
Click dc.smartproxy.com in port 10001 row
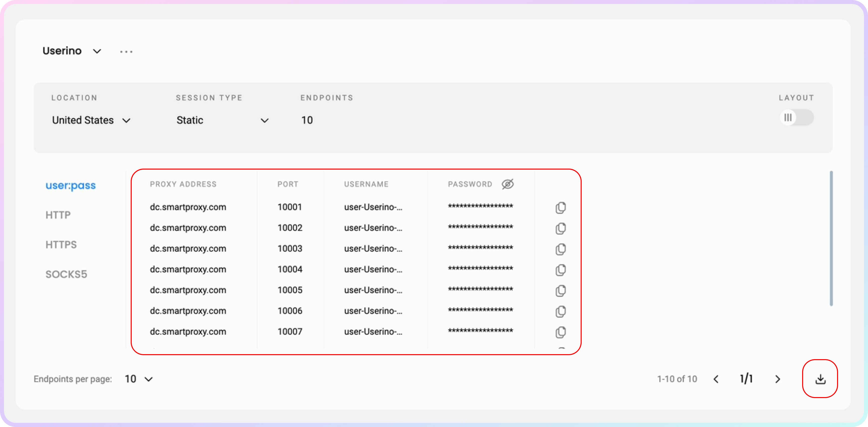[188, 207]
